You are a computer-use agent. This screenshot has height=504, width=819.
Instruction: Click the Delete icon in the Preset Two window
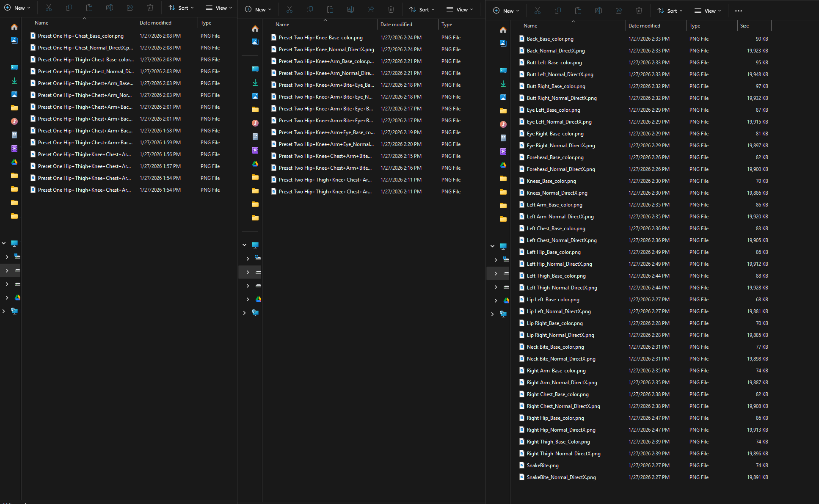pyautogui.click(x=391, y=9)
